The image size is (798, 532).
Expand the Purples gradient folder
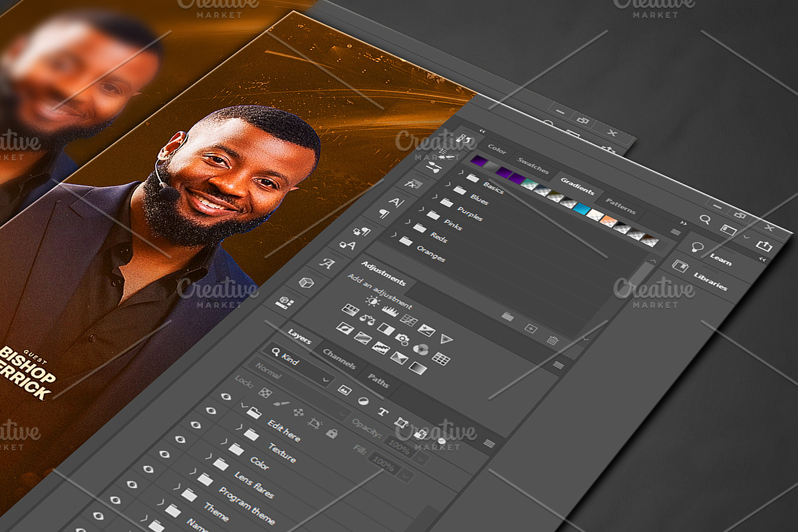click(x=435, y=198)
